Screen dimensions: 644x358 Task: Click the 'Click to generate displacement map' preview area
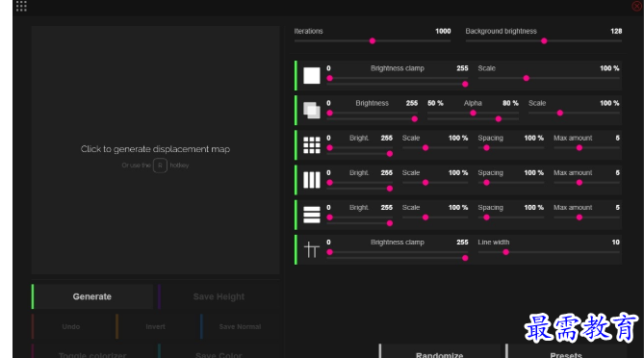[x=155, y=150]
